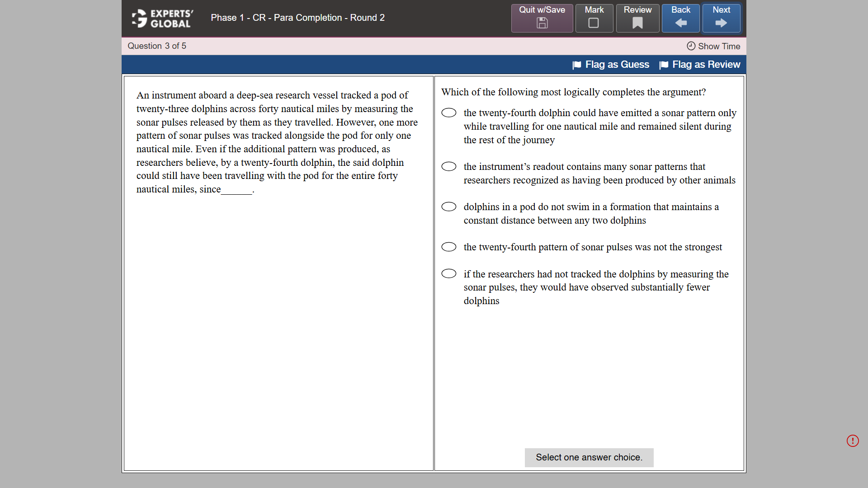The width and height of the screenshot is (868, 488).
Task: Mark the current question
Action: point(594,18)
